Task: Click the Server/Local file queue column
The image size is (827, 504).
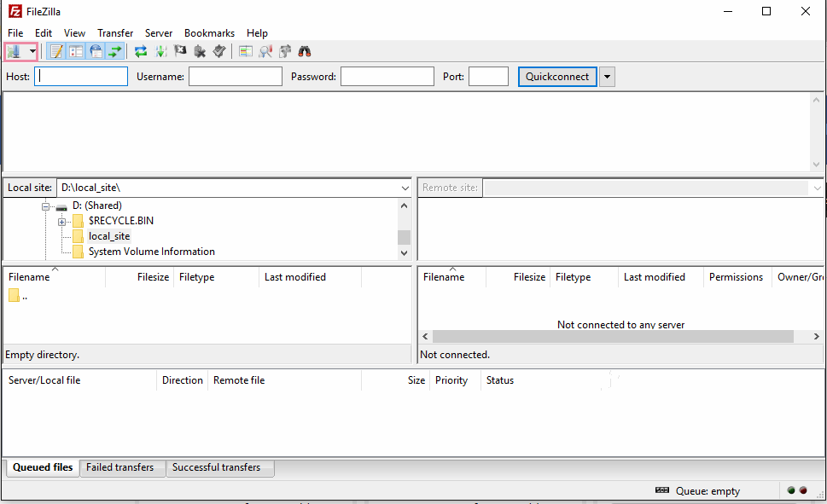Action: click(79, 380)
